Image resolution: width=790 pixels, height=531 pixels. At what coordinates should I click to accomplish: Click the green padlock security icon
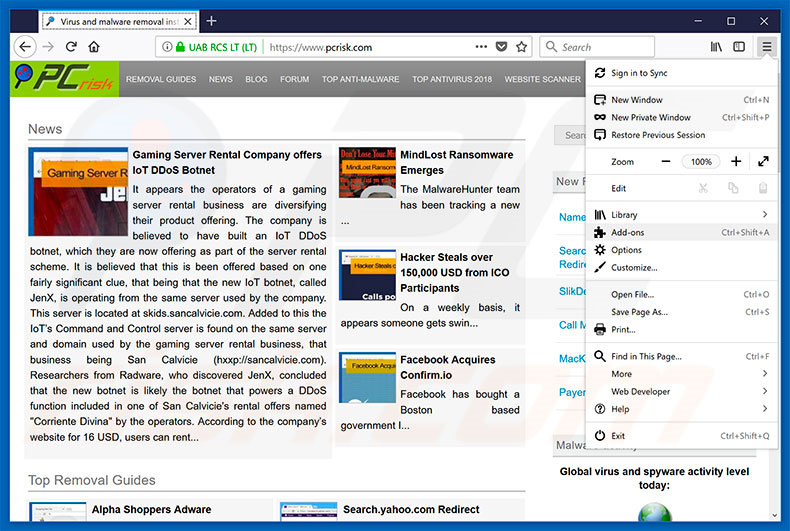pos(180,47)
